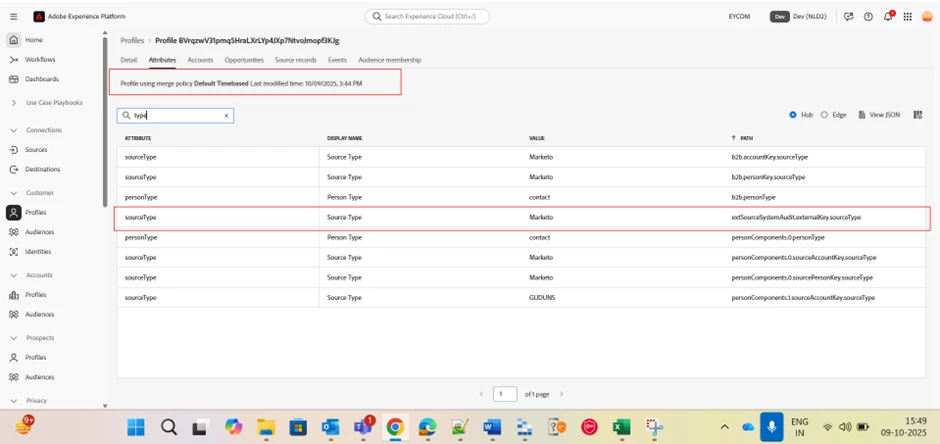Click the Profiles breadcrumb link
The height and width of the screenshot is (444, 940).
coord(132,40)
